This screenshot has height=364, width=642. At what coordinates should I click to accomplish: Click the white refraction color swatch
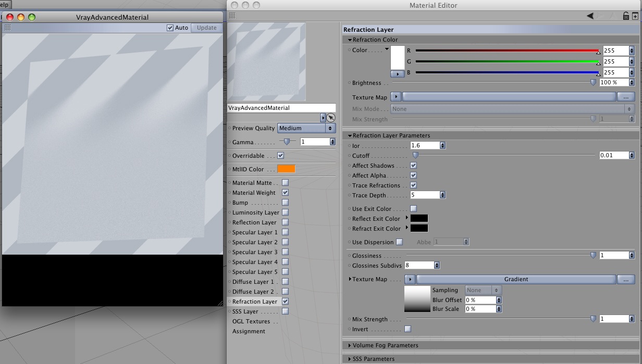(398, 58)
